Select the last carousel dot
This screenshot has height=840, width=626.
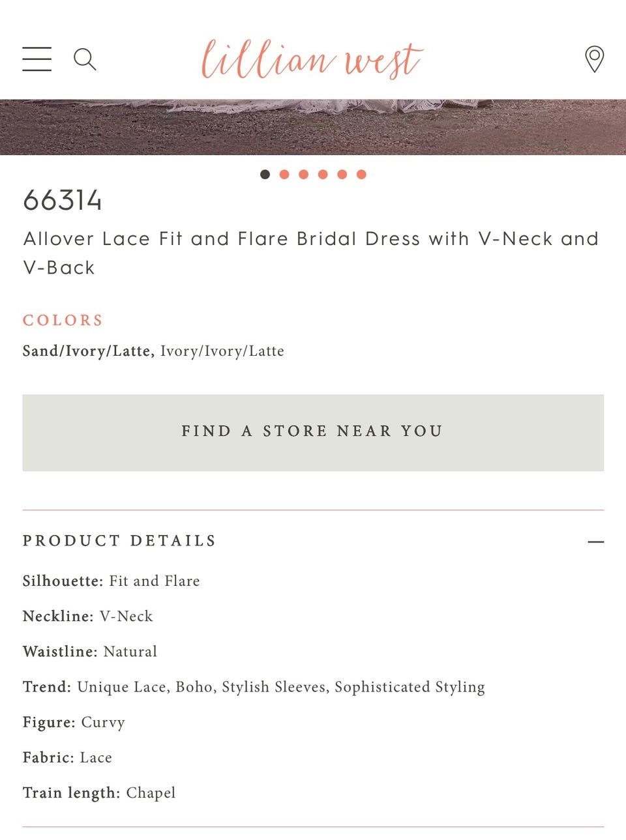coord(361,174)
